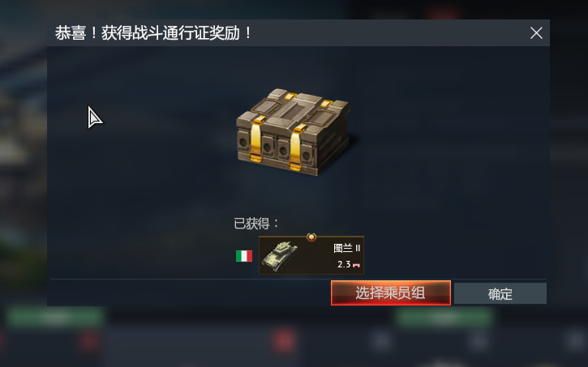Click the 恭喜 dialog title text
Screen dimensions: 588x367
(x=153, y=33)
